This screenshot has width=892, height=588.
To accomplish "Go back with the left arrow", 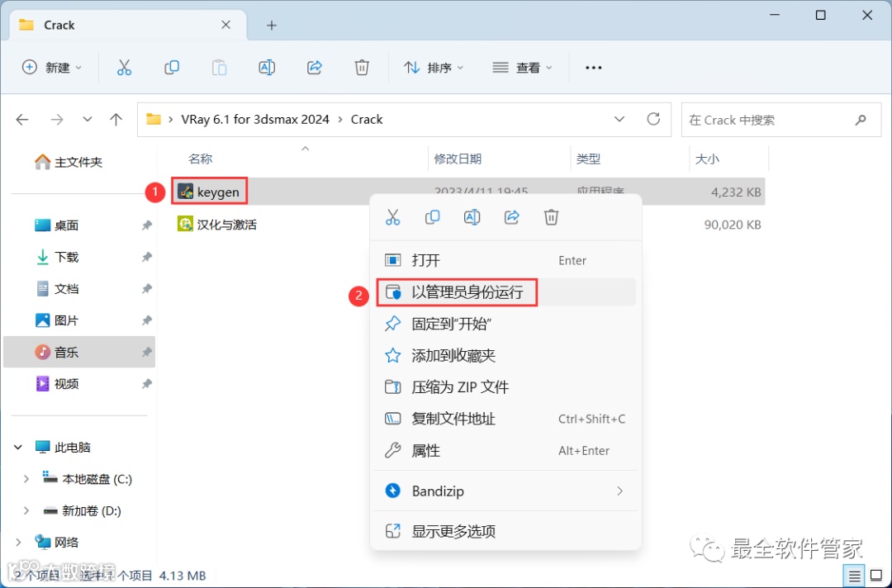I will click(22, 120).
